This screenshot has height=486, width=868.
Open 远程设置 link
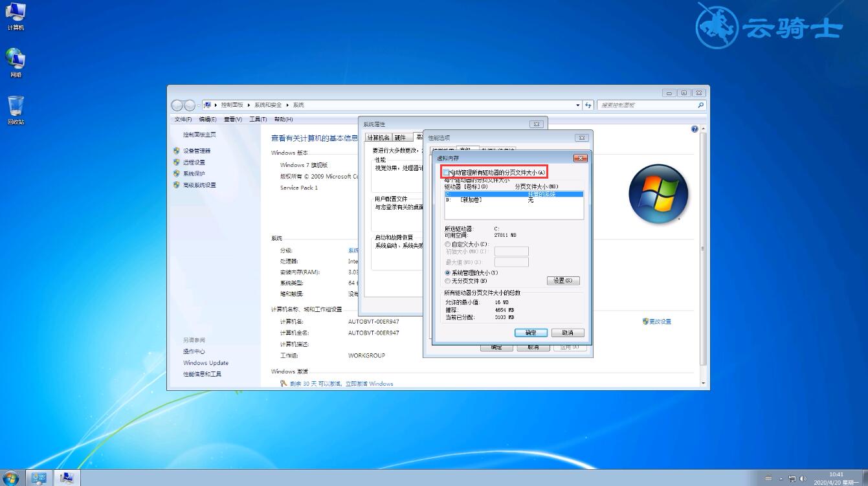pos(194,162)
